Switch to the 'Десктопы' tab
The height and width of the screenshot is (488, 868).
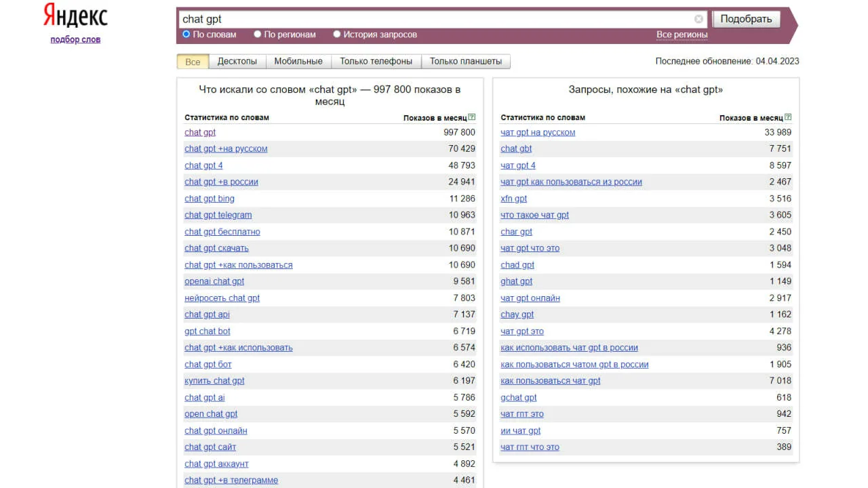point(237,62)
